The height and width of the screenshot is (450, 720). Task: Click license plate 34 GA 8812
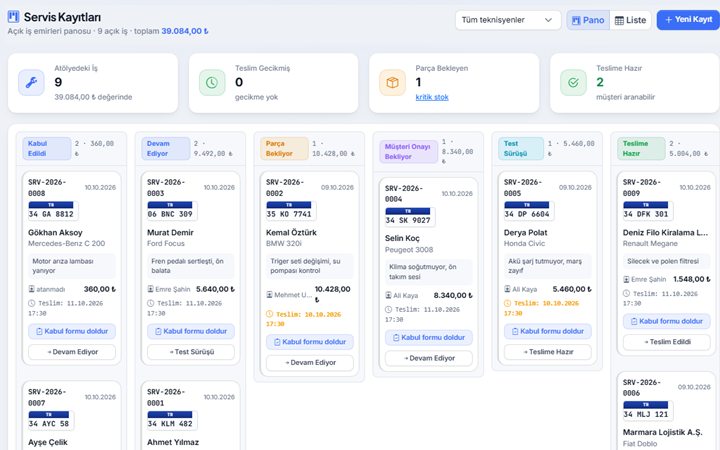pyautogui.click(x=51, y=210)
